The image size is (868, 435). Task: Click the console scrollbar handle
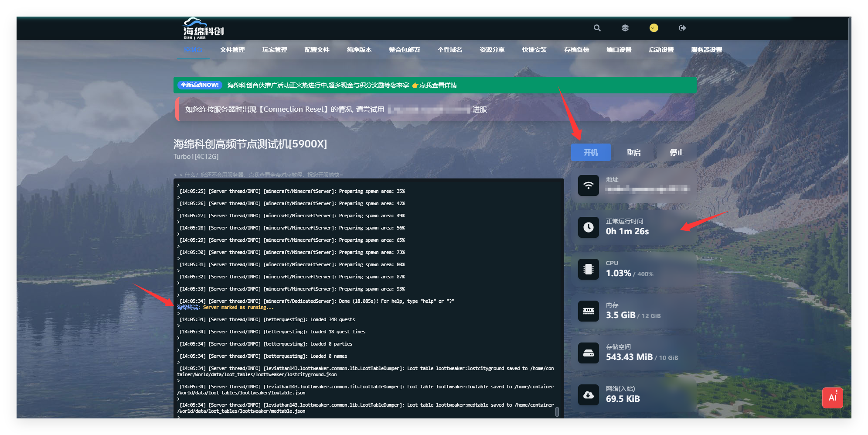(557, 411)
